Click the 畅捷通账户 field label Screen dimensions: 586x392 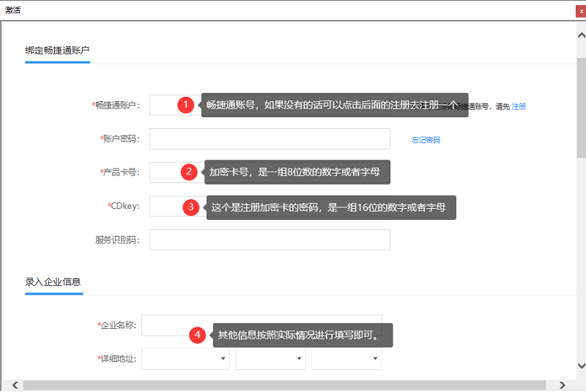coord(116,106)
